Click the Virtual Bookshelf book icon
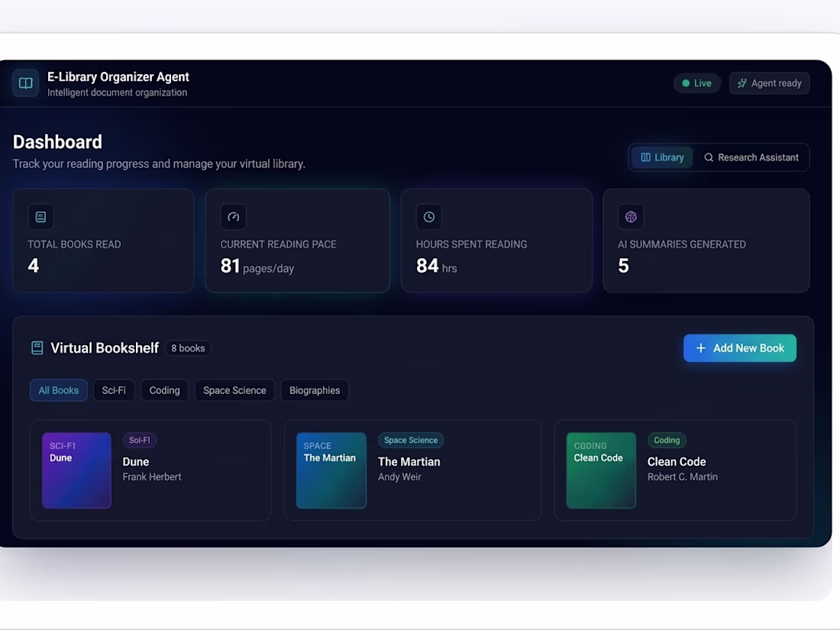Screen dimensions: 840x630 point(37,347)
